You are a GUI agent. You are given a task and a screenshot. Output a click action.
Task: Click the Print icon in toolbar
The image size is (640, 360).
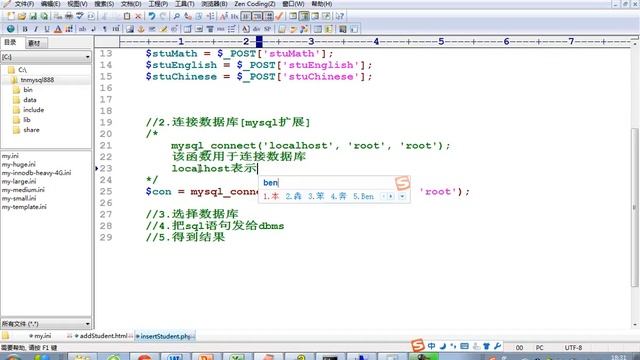click(69, 16)
